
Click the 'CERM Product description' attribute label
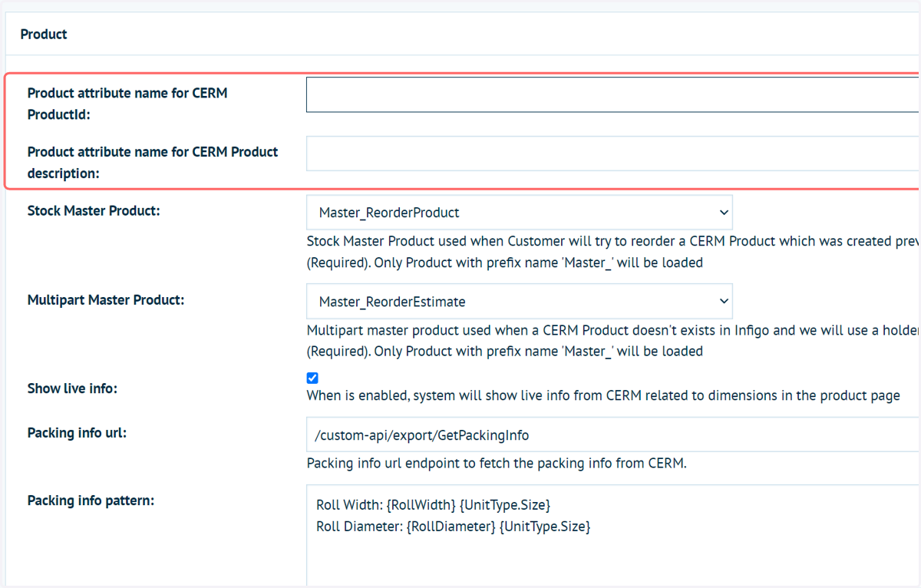(153, 163)
